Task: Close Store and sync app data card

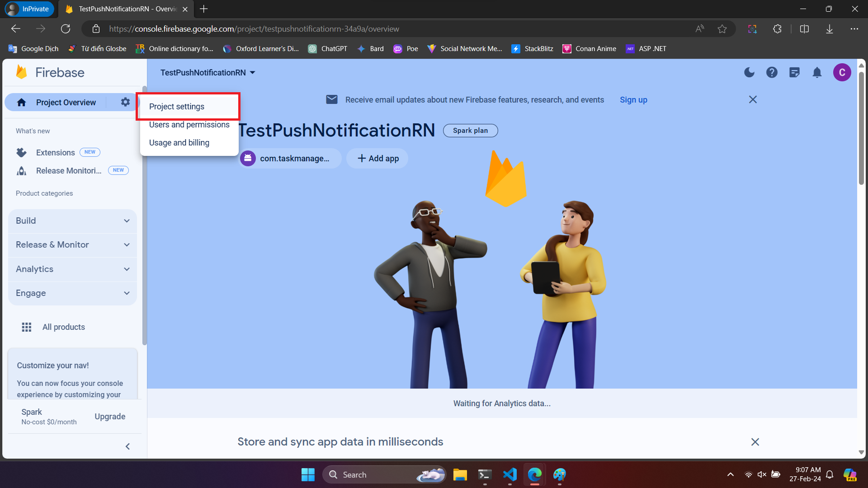Action: [755, 442]
